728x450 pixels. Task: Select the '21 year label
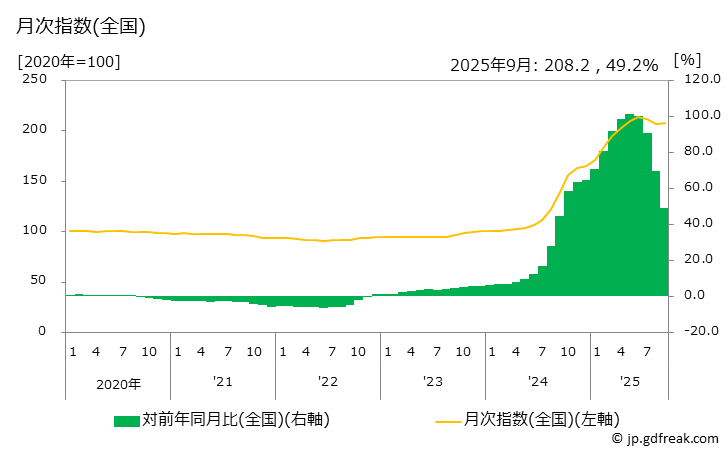pyautogui.click(x=223, y=382)
